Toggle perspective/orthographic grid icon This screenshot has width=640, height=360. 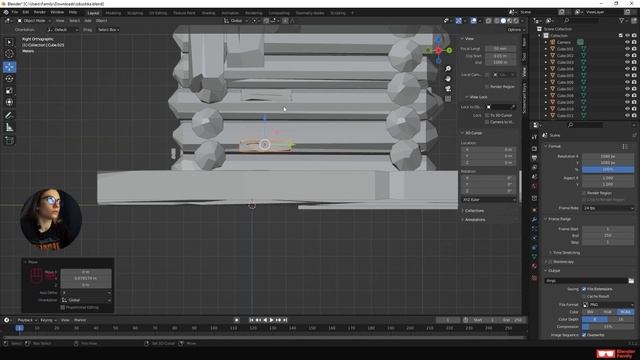pyautogui.click(x=448, y=99)
